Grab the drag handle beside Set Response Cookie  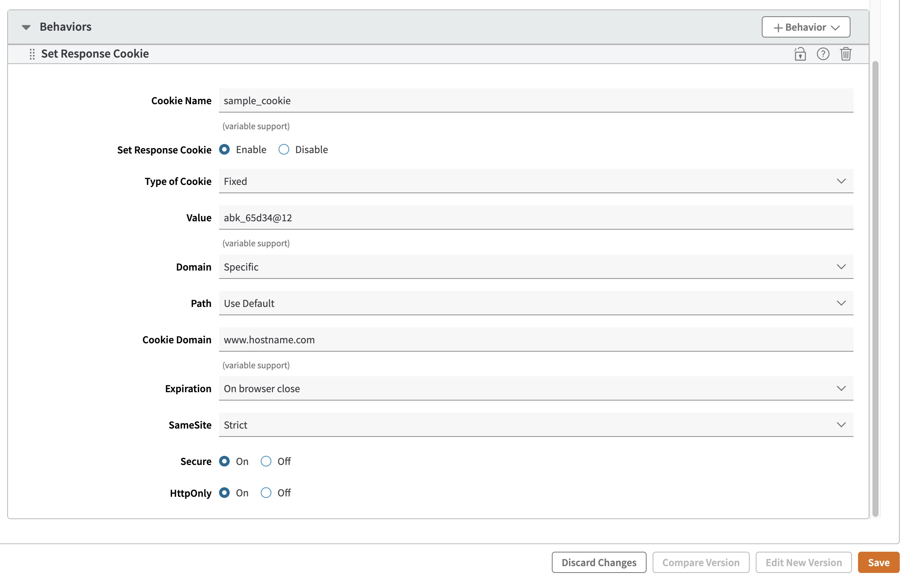point(32,54)
